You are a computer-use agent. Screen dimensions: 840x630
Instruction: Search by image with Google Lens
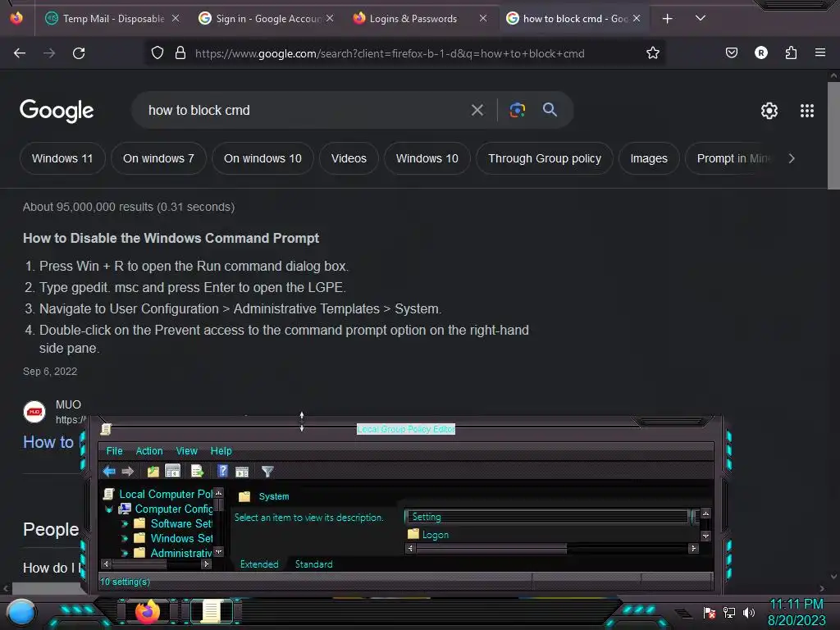click(517, 110)
